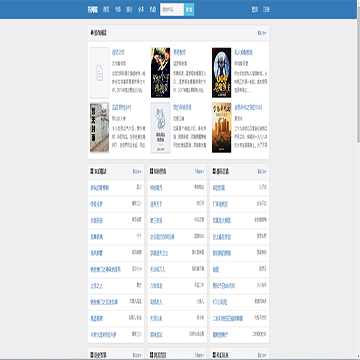This screenshot has height=360, width=360.
Task: Open the robot-illustrated book cover thumbnail
Action: click(221, 73)
